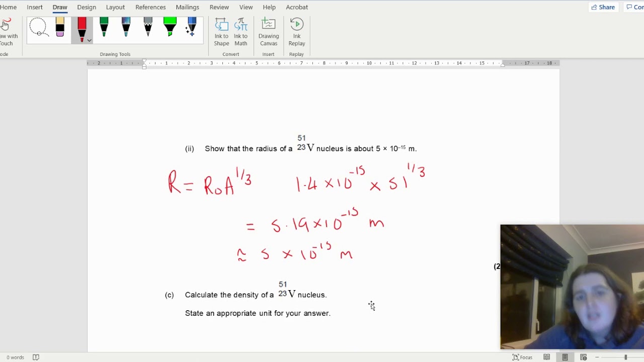This screenshot has height=362, width=644.
Task: Open the Review ribbon tab
Action: pos(219,7)
